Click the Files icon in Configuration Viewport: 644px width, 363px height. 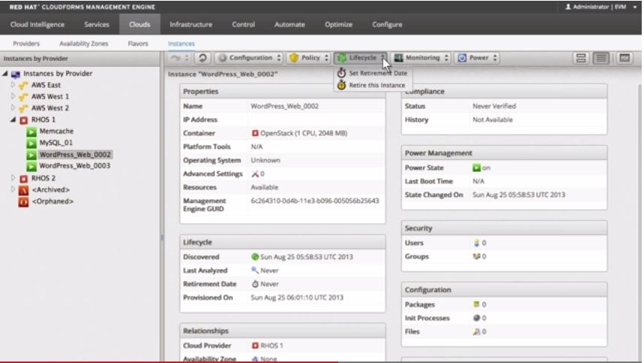pyautogui.click(x=476, y=331)
